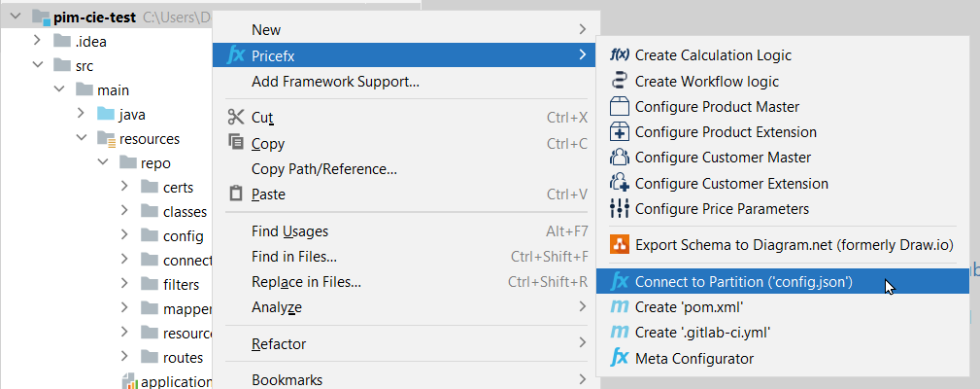Select the java folder in tree
980x389 pixels.
[132, 115]
